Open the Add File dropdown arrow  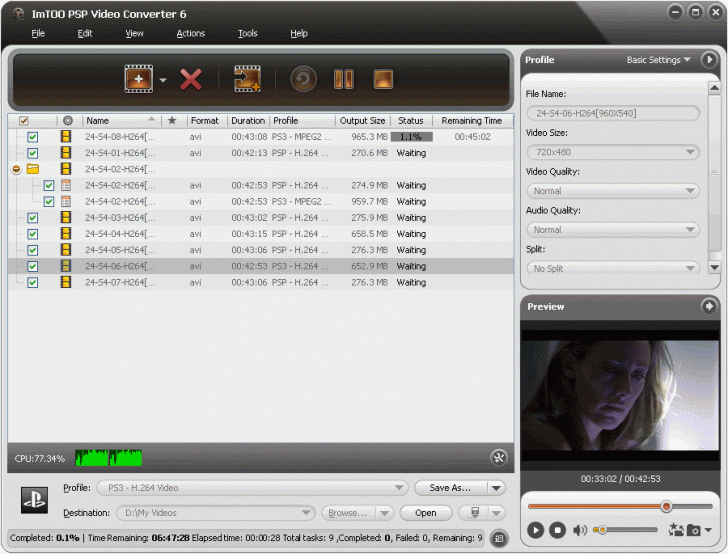(x=163, y=80)
